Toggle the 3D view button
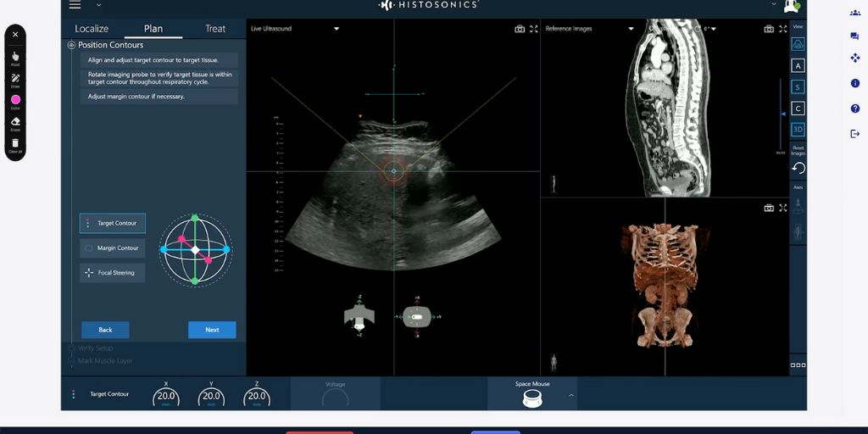This screenshot has width=868, height=434. click(798, 130)
